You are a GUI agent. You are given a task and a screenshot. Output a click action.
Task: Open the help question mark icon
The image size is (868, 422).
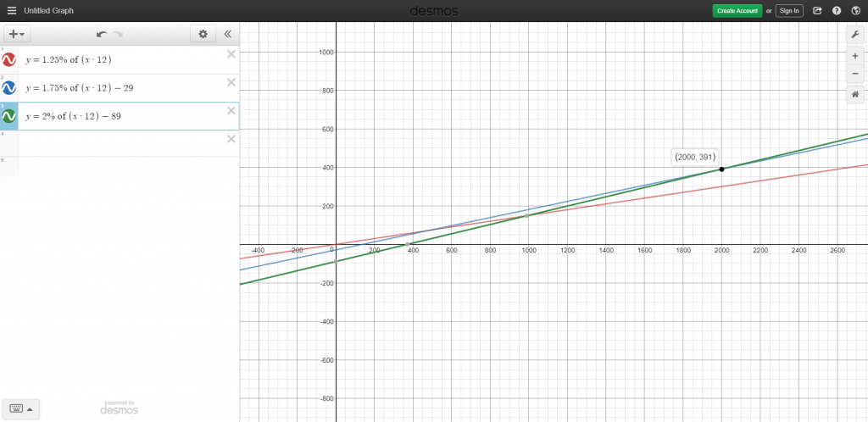(837, 11)
